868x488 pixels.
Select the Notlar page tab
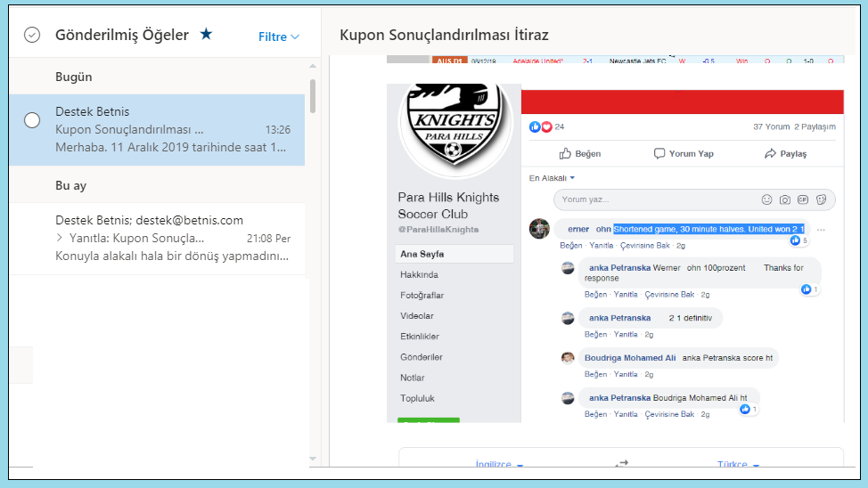[413, 378]
